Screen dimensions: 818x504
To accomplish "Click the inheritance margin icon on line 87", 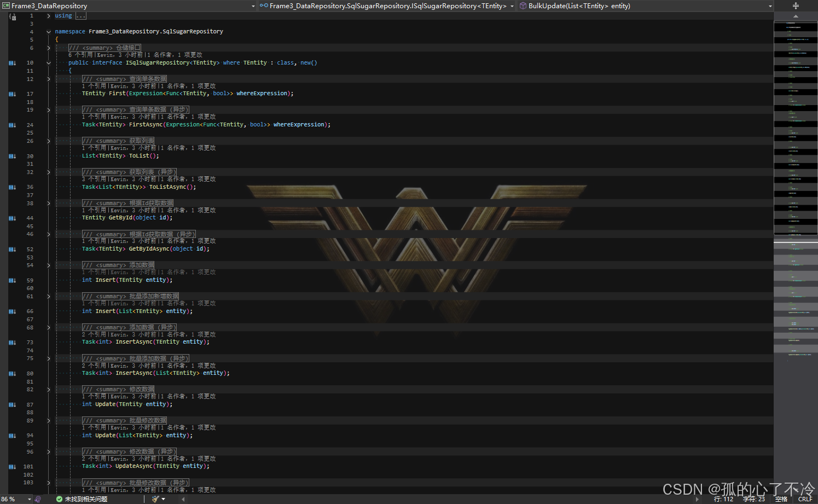I will pos(12,405).
